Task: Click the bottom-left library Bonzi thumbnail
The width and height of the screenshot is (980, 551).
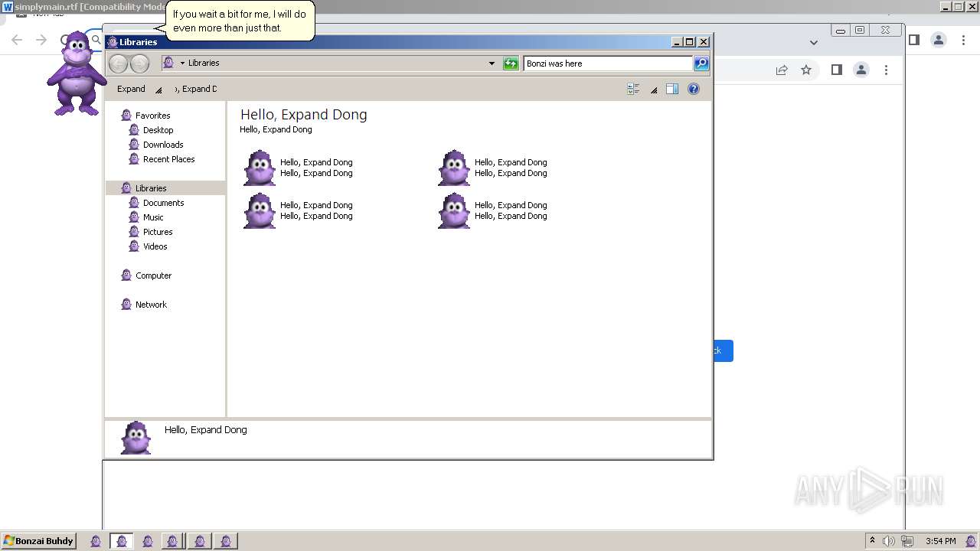Action: click(x=260, y=210)
